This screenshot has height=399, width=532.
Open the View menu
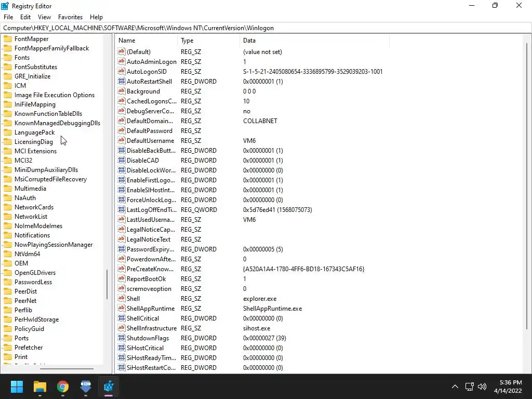(x=45, y=17)
